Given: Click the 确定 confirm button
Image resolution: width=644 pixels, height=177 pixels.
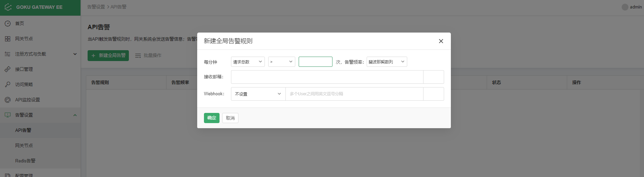Looking at the screenshot, I should (211, 118).
